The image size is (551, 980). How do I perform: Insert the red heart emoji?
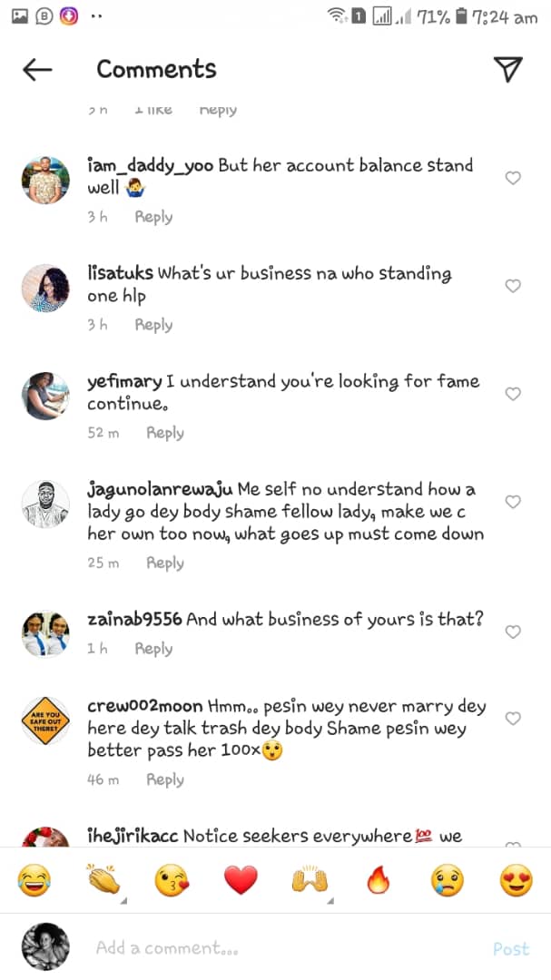[241, 879]
